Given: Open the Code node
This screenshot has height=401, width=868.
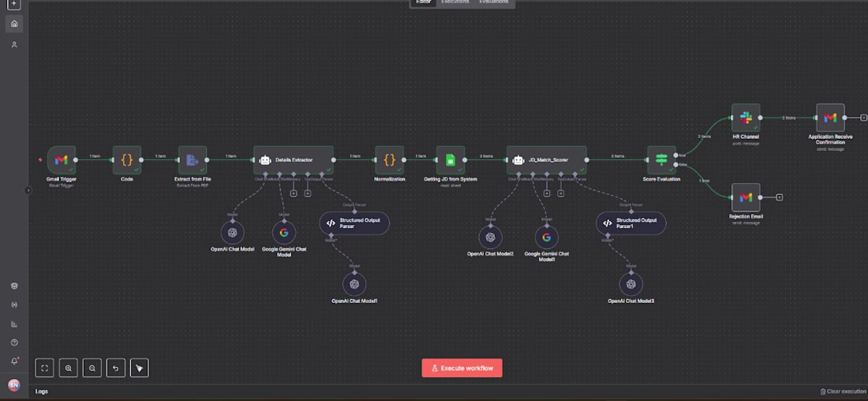Looking at the screenshot, I should (x=127, y=160).
